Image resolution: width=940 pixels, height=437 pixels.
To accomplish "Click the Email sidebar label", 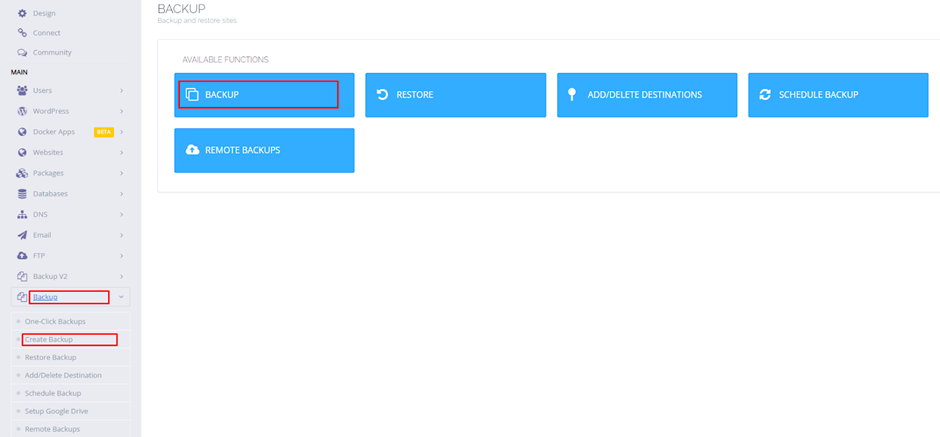I will [x=42, y=235].
